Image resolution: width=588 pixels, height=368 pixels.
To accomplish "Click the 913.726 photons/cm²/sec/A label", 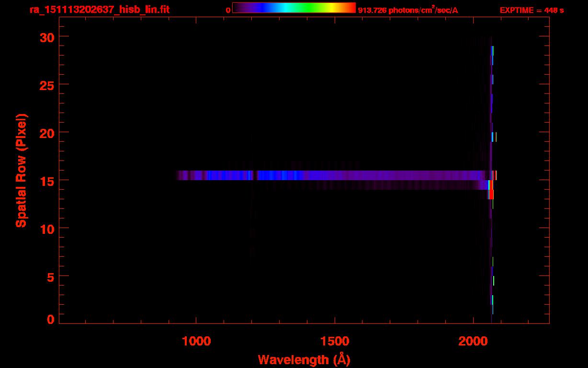I will 407,10.
